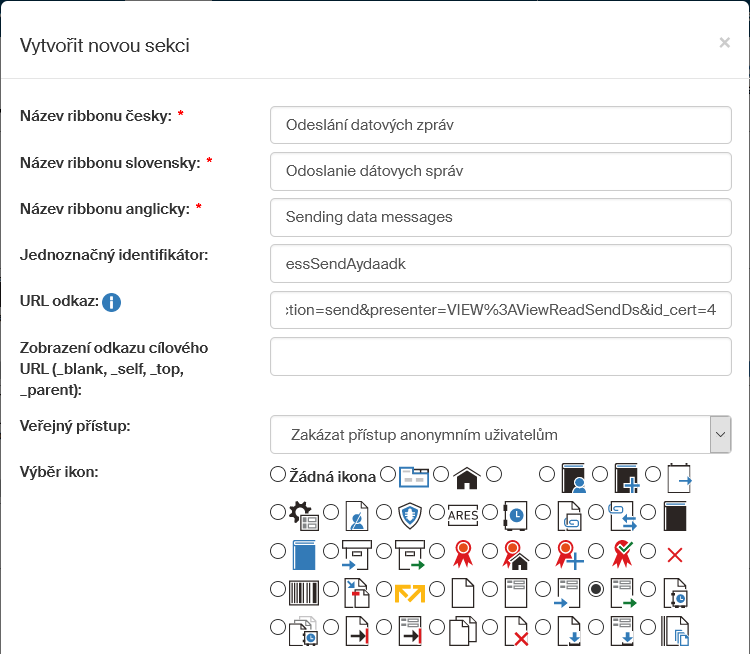Click the yellow expand arrows icon
The height and width of the screenshot is (654, 750).
(411, 593)
